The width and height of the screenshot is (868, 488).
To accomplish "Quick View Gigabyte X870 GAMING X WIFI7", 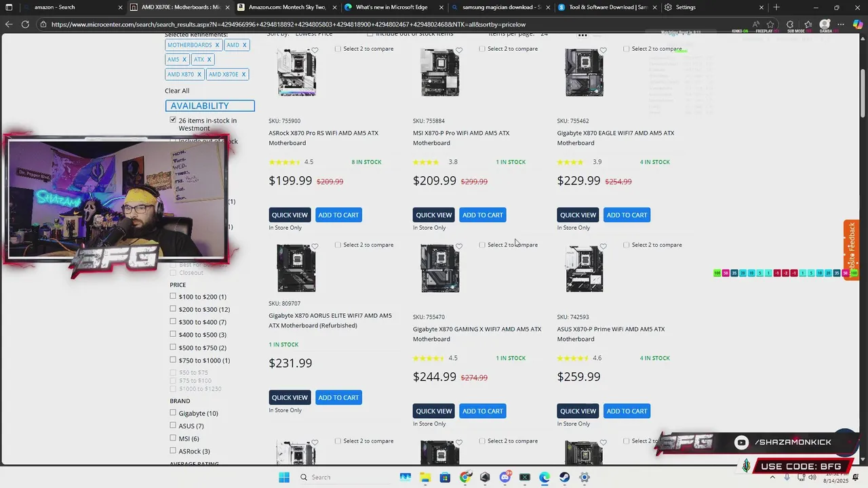I will click(434, 411).
